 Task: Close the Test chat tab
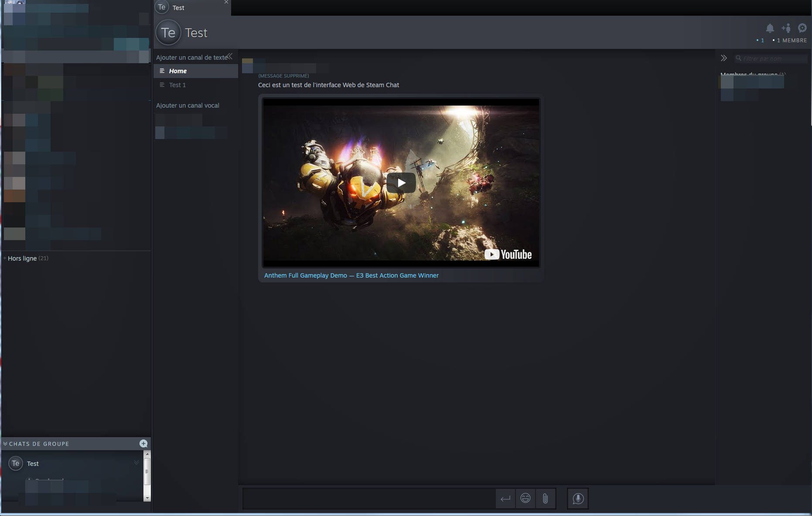click(226, 2)
